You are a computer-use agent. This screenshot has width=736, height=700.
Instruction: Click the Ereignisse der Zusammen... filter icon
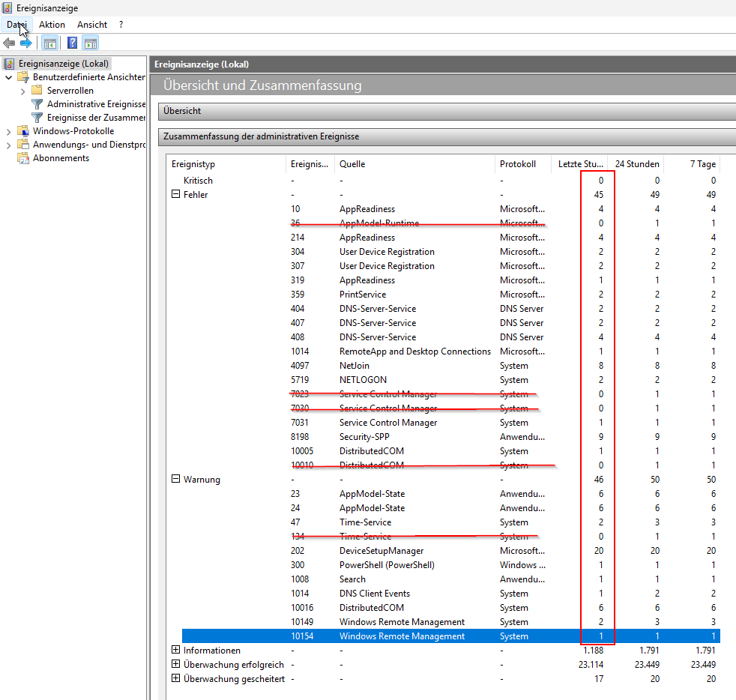coord(37,118)
